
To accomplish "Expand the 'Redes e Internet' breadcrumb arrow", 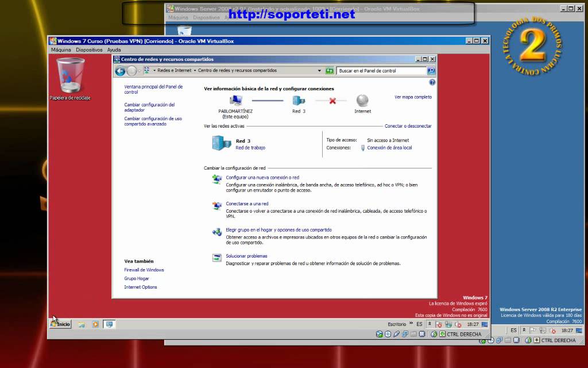I will (x=195, y=71).
